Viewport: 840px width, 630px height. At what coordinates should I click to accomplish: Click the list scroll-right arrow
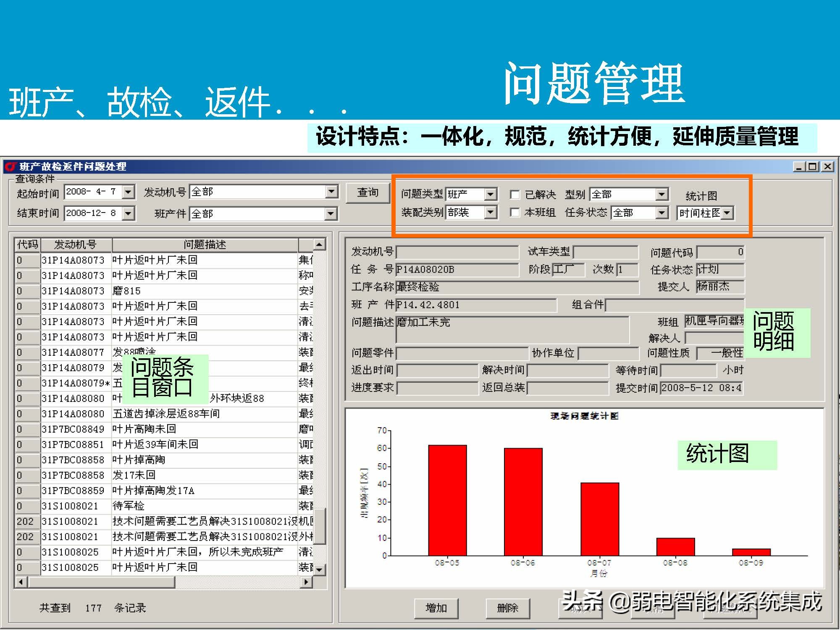point(307,582)
